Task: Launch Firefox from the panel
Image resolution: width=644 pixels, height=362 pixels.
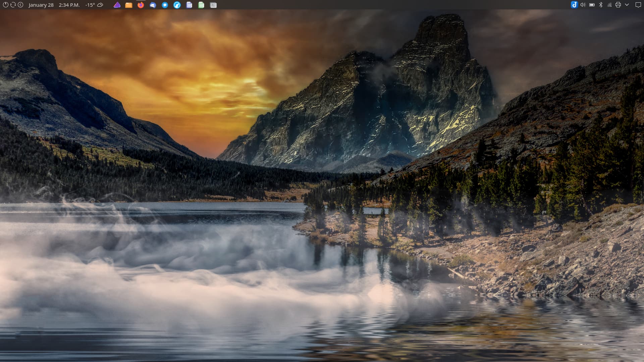Action: coord(141,5)
